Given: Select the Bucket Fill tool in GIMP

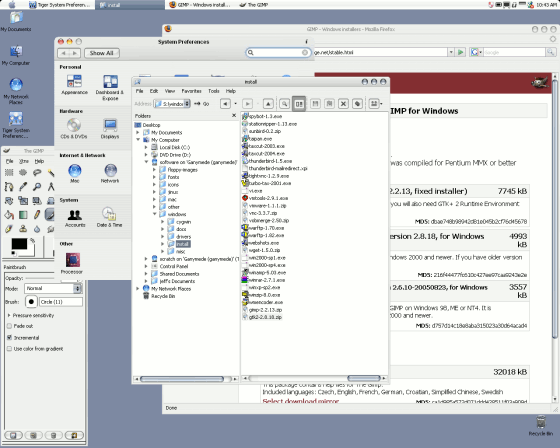Looking at the screenshot, I should coord(9,215).
